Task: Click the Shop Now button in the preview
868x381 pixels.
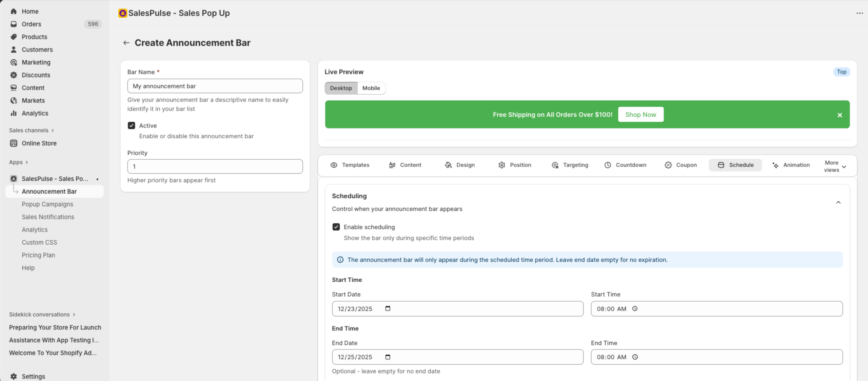Action: tap(640, 114)
